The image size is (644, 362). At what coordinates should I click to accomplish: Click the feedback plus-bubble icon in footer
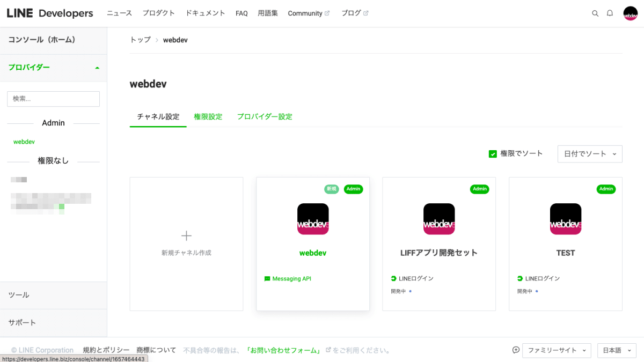click(x=516, y=350)
